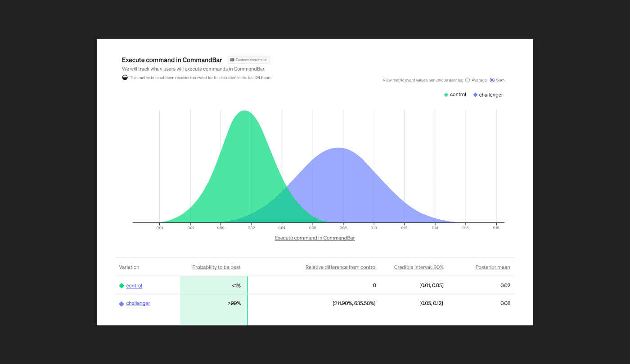Click the Posterior mean column header
Screen dimensions: 630x364
coord(493,267)
